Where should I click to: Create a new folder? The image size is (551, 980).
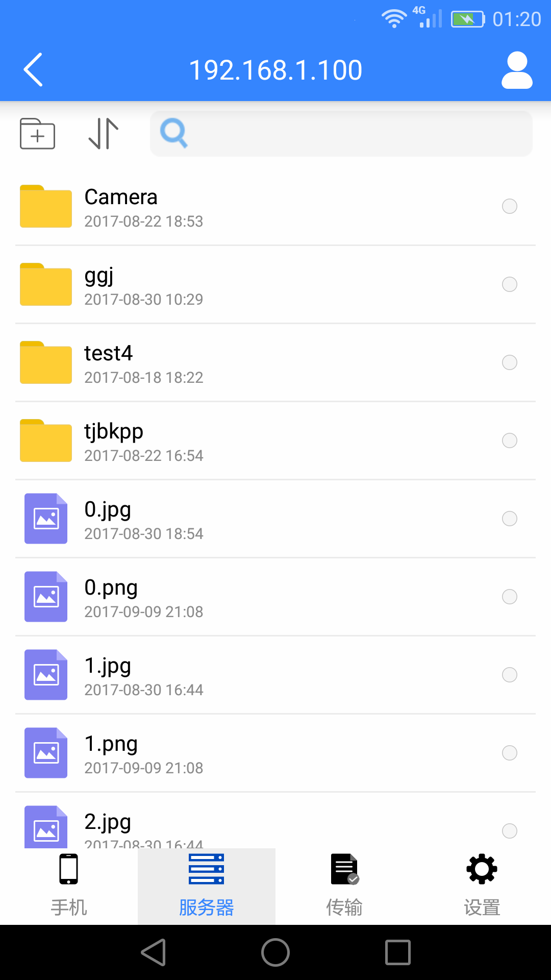37,134
